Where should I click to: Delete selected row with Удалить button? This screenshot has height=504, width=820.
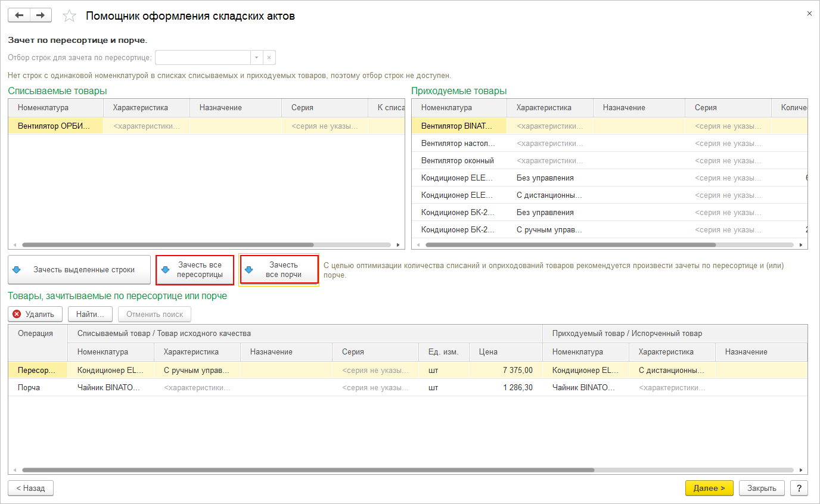pyautogui.click(x=34, y=314)
